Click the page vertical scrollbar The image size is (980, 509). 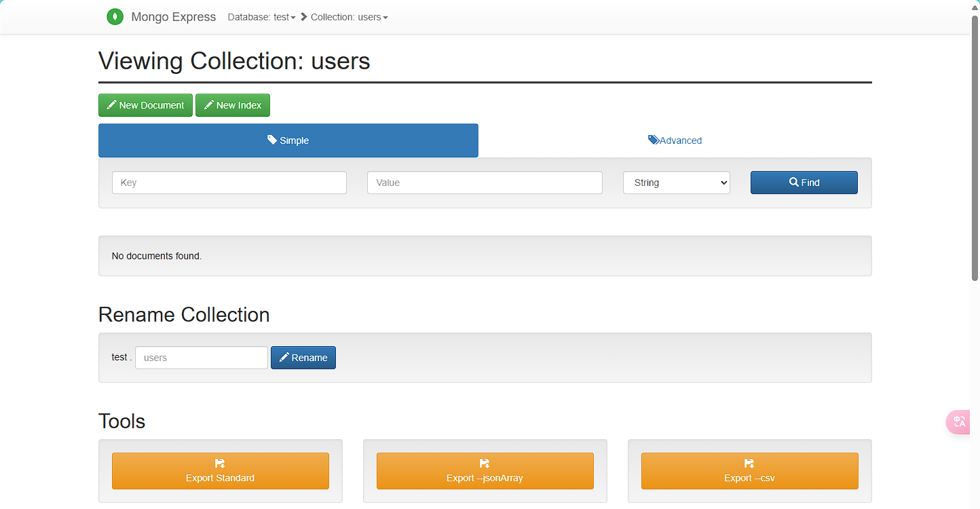[975, 149]
